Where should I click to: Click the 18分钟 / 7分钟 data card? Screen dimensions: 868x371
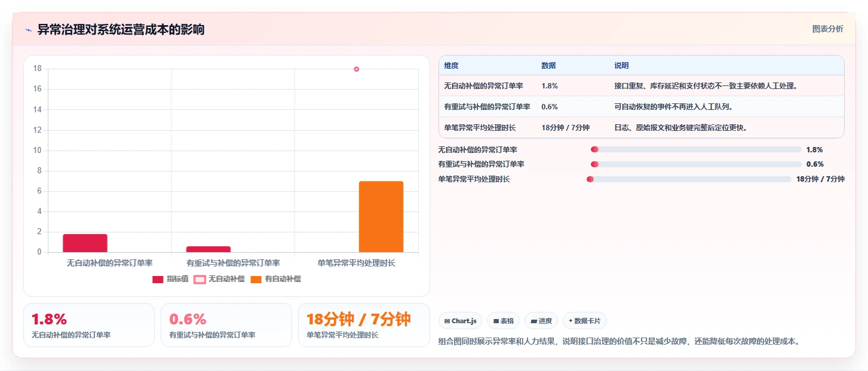coord(364,325)
